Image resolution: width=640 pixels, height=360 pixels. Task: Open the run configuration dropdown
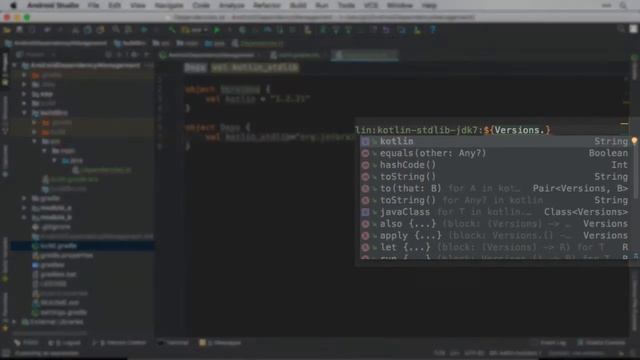[x=196, y=30]
